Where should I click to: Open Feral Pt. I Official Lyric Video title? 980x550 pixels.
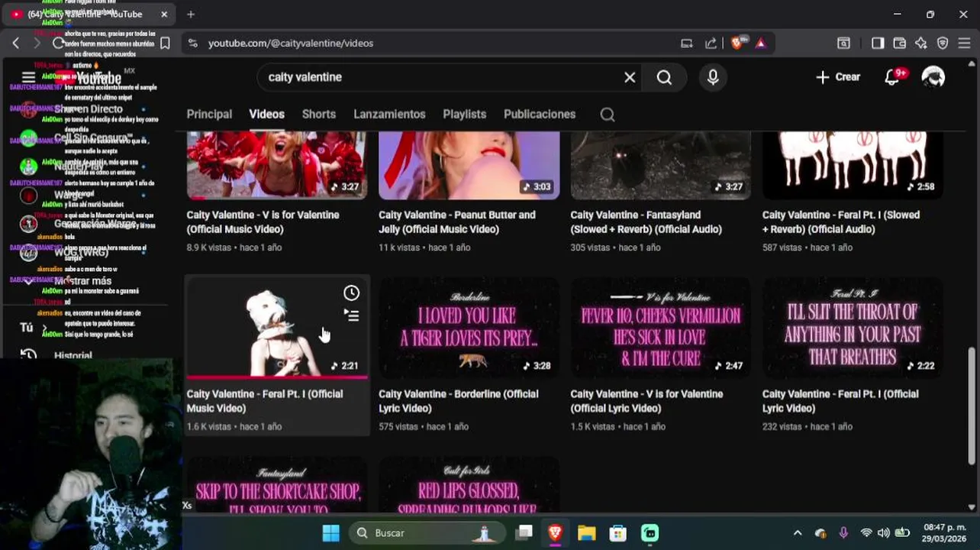(840, 401)
